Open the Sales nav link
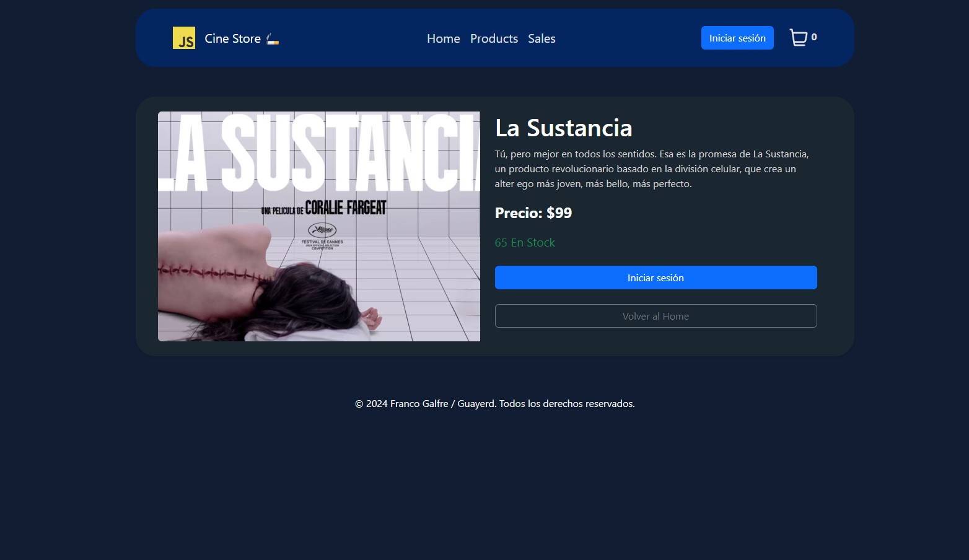Viewport: 969px width, 560px height. point(541,38)
